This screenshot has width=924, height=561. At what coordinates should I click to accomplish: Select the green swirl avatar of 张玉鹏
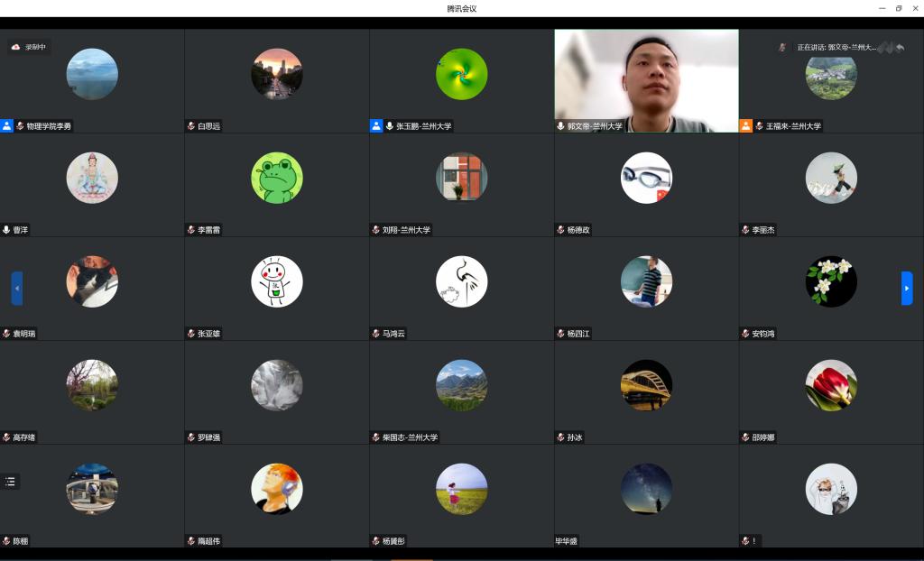[461, 74]
